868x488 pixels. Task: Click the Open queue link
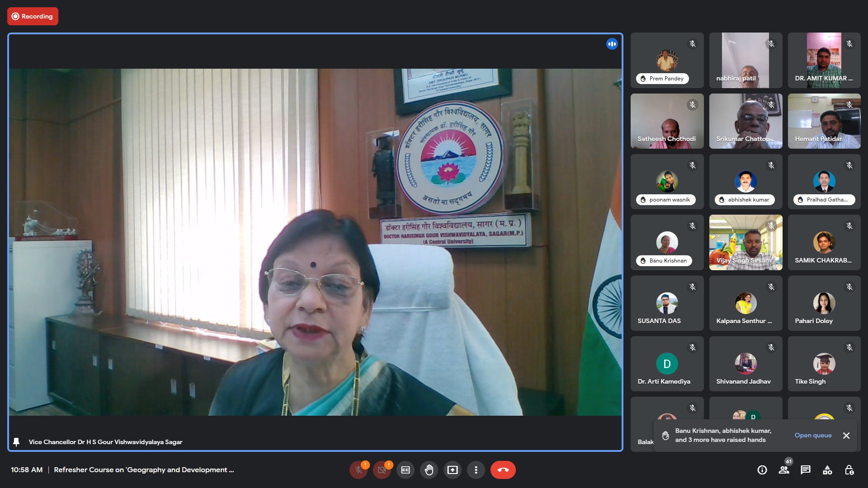coord(813,435)
